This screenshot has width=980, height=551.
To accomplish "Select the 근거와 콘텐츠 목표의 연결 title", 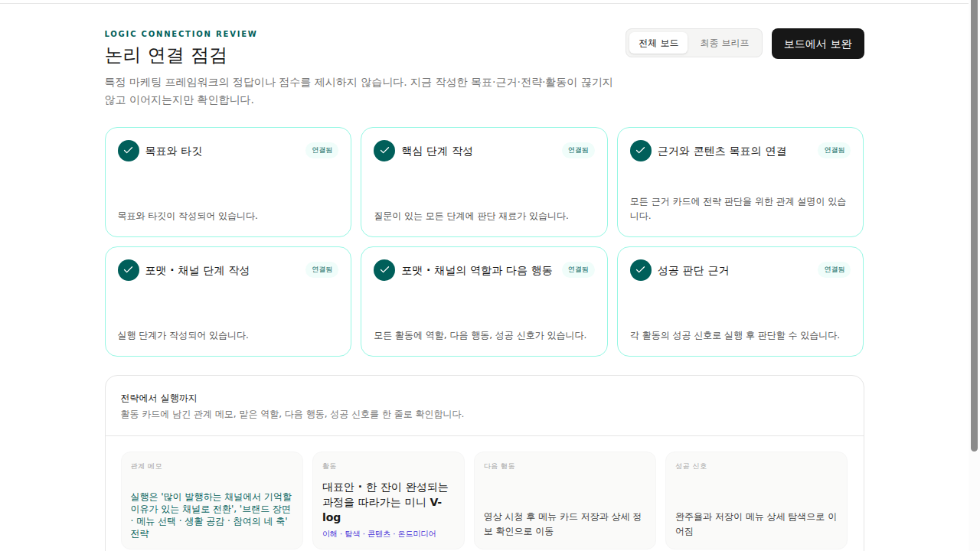I will (722, 152).
